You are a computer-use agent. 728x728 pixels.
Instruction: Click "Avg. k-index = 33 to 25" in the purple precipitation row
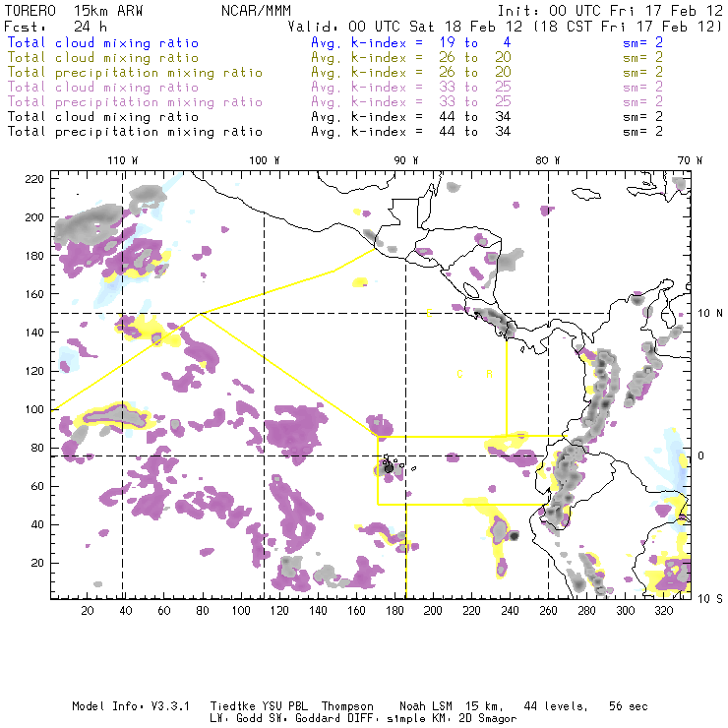point(411,102)
